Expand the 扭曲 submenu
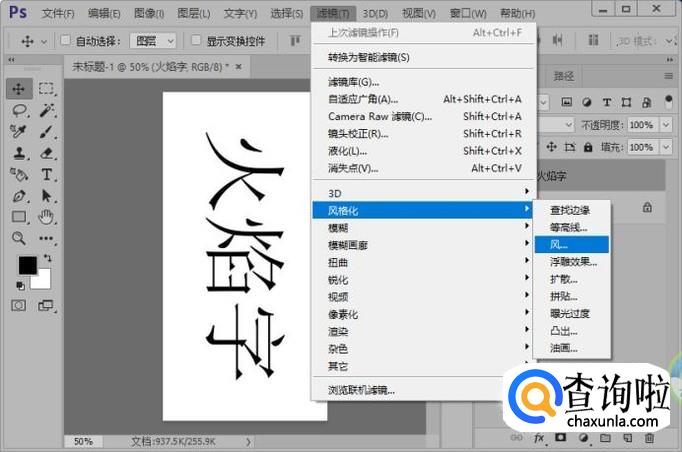Viewport: 682px width, 452px height. point(423,262)
